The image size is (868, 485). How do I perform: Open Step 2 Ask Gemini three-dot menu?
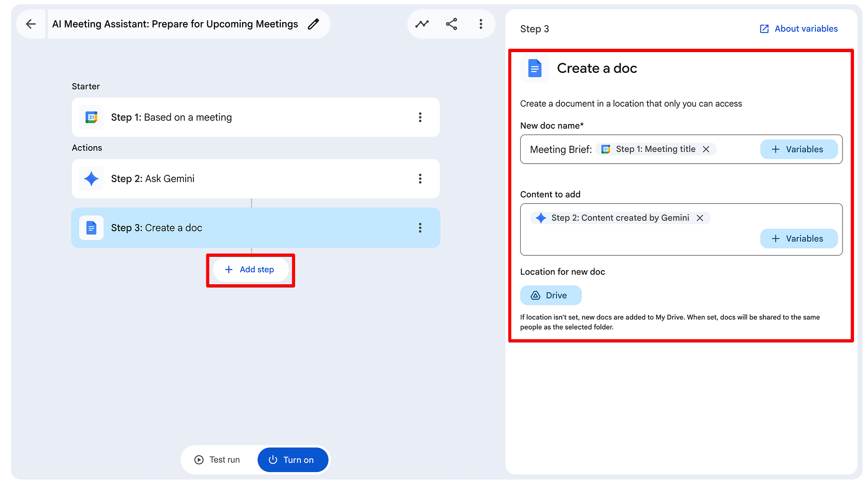[420, 179]
